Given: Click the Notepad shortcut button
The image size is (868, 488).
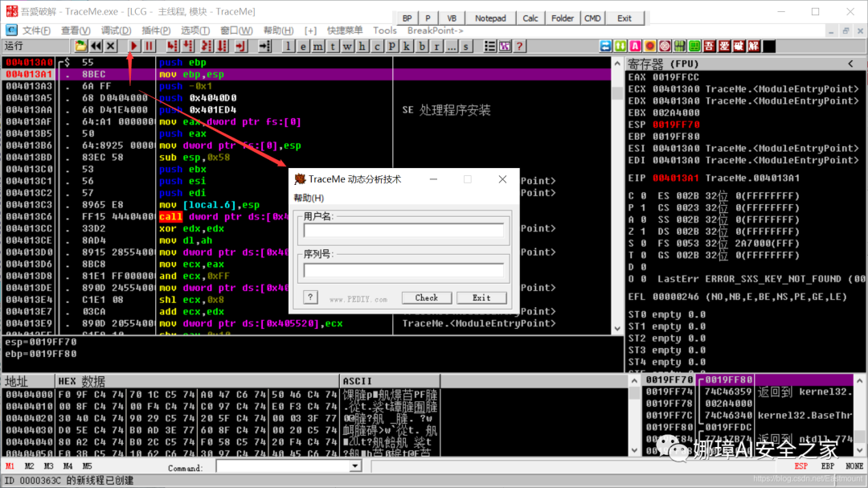Looking at the screenshot, I should [x=490, y=18].
